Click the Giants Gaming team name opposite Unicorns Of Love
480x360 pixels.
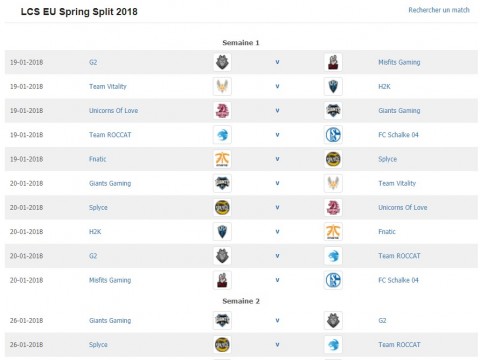pyautogui.click(x=399, y=111)
